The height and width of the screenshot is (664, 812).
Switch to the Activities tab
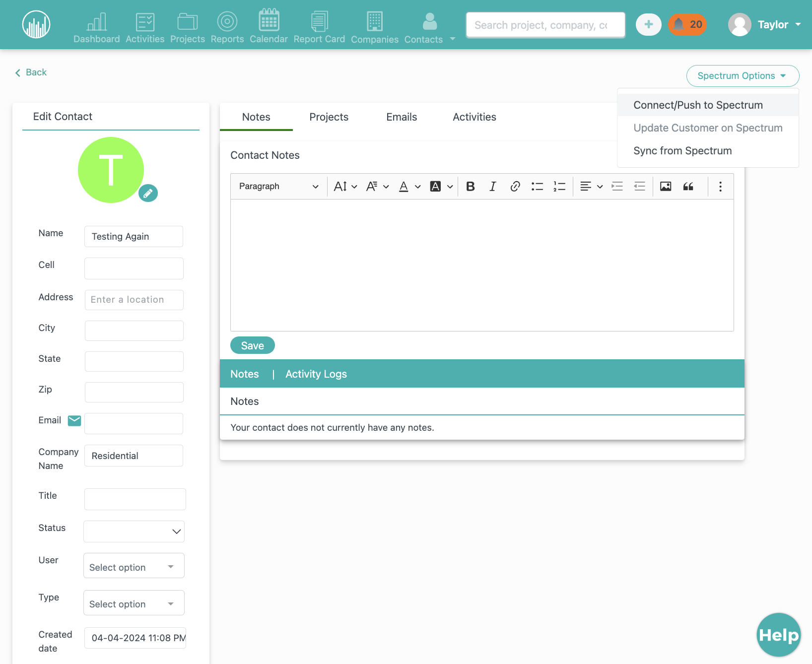click(x=474, y=117)
